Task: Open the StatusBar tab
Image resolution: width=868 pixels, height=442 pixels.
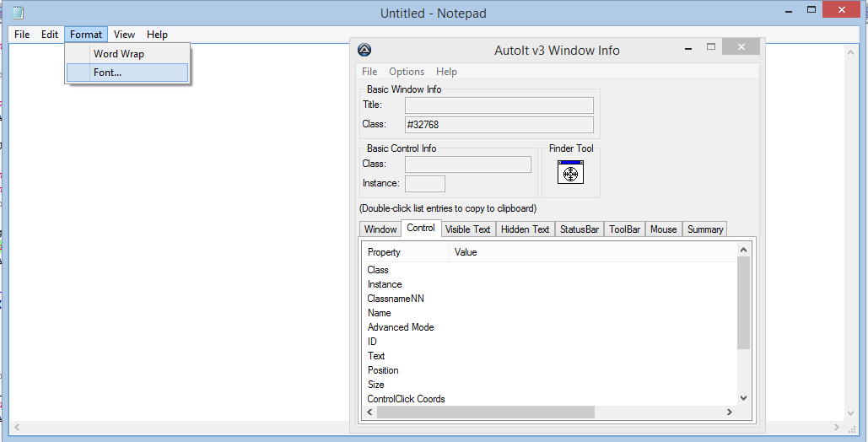Action: point(579,229)
